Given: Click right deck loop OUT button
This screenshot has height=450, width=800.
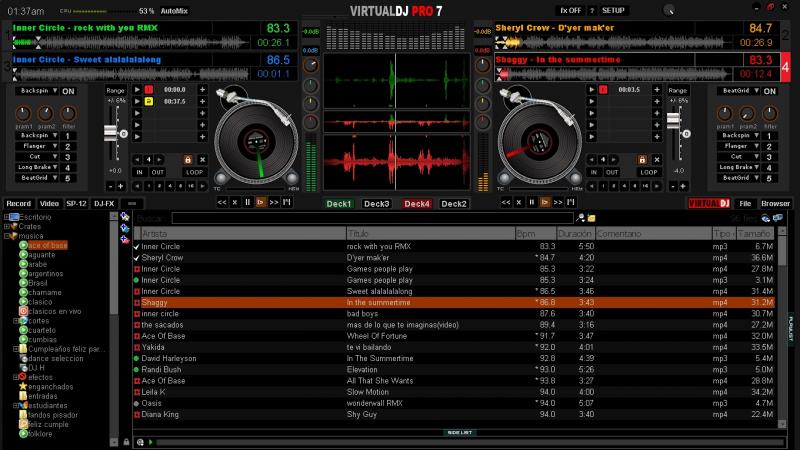Looking at the screenshot, I should click(x=612, y=172).
